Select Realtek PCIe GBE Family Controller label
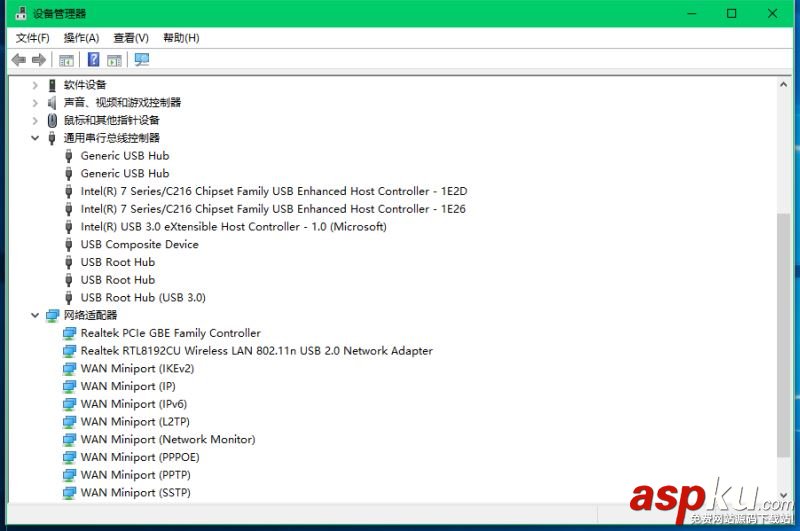 tap(171, 334)
